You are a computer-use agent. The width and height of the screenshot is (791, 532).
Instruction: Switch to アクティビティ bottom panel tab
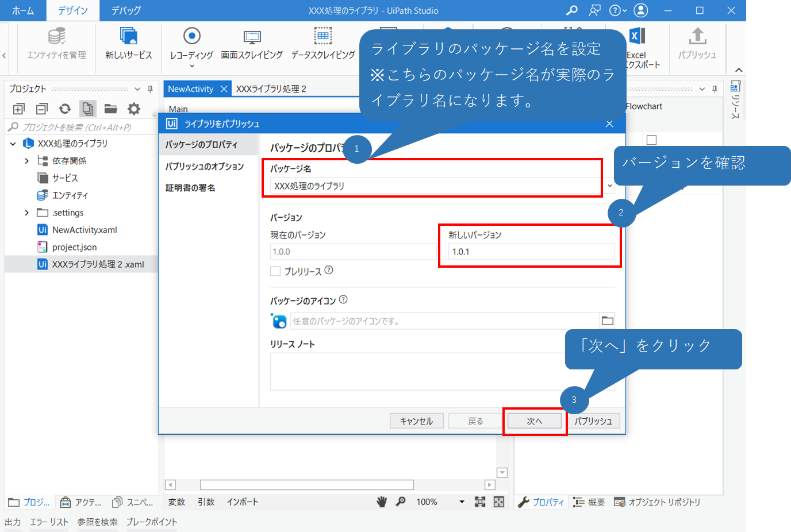(81, 503)
